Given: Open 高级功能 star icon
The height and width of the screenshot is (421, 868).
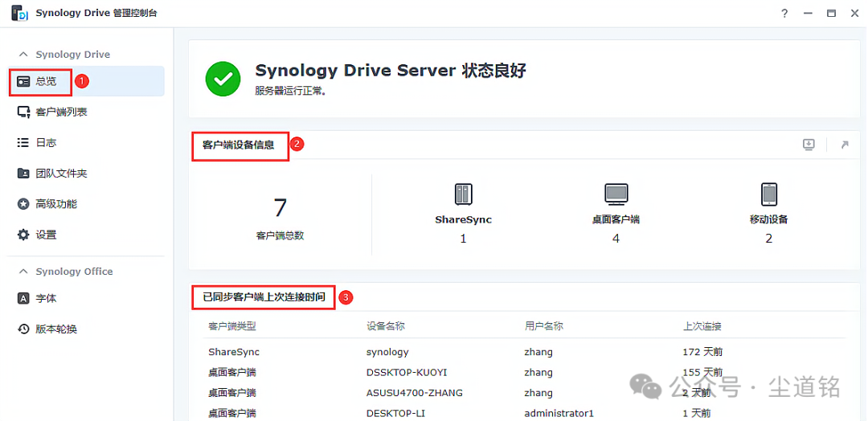Looking at the screenshot, I should click(x=23, y=204).
